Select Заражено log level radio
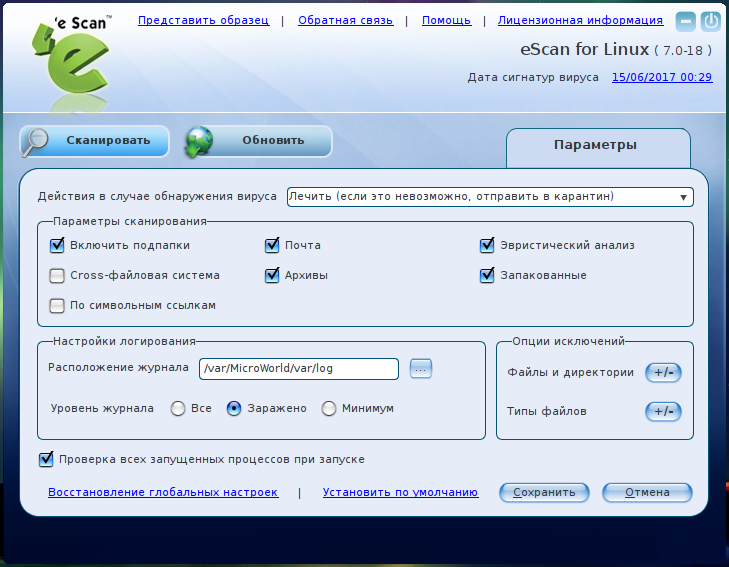The image size is (729, 567). [234, 409]
